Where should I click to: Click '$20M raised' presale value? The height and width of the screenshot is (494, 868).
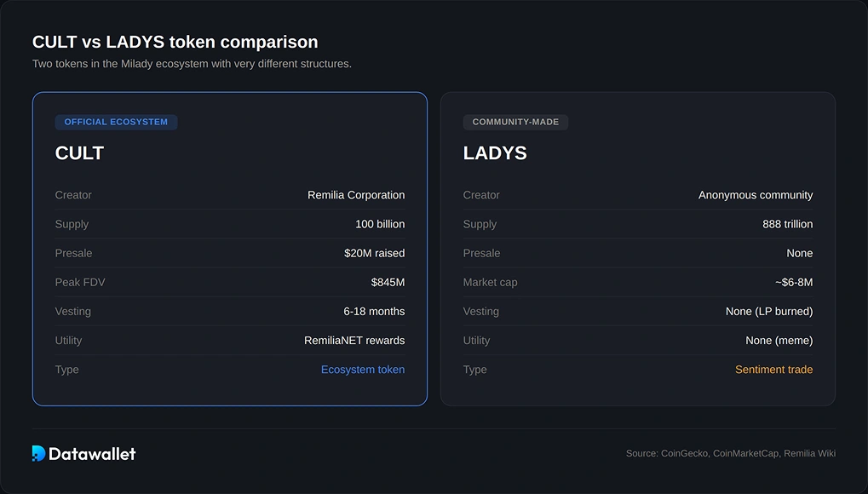point(374,253)
